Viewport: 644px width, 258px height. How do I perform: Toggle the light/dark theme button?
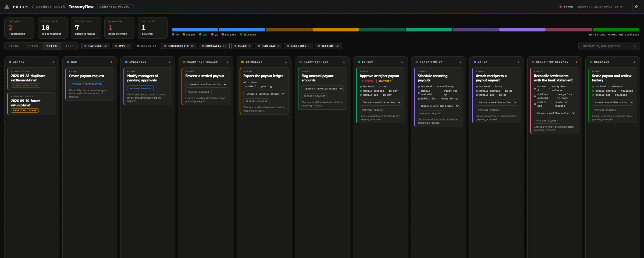point(636,7)
